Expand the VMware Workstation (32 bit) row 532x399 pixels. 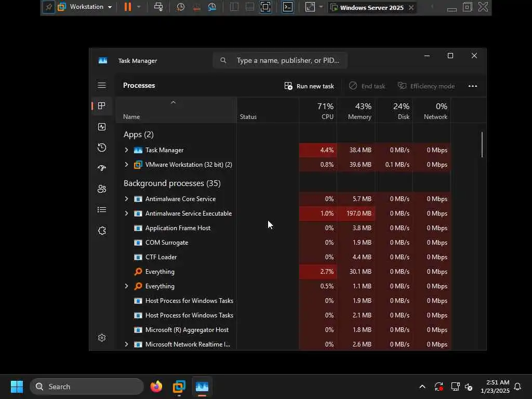127,165
